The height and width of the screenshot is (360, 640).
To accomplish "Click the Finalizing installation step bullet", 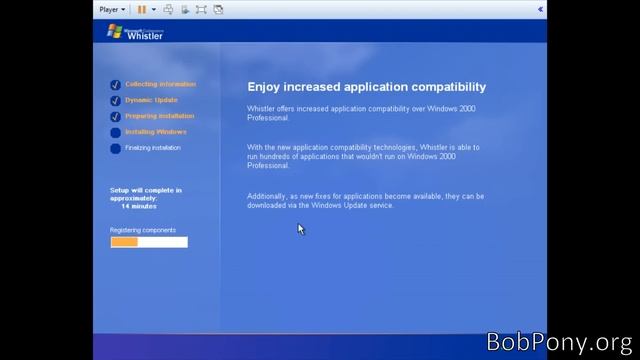I will pyautogui.click(x=116, y=149).
